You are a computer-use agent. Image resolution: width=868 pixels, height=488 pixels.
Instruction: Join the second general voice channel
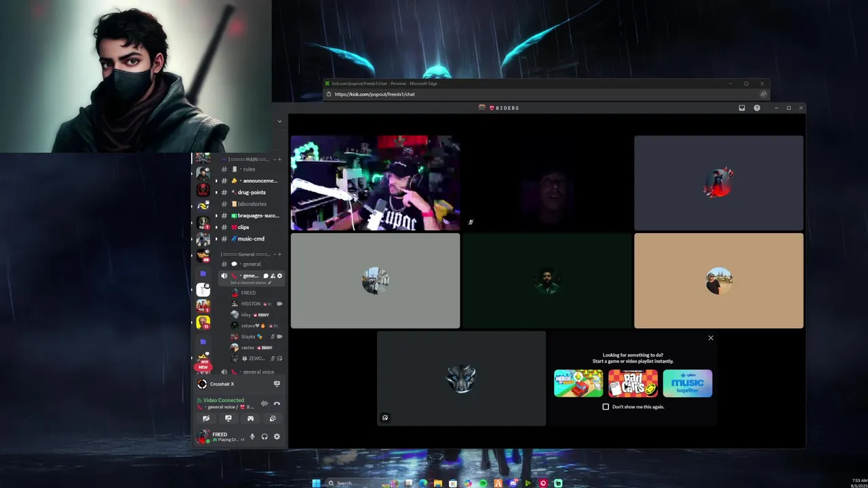click(x=250, y=372)
